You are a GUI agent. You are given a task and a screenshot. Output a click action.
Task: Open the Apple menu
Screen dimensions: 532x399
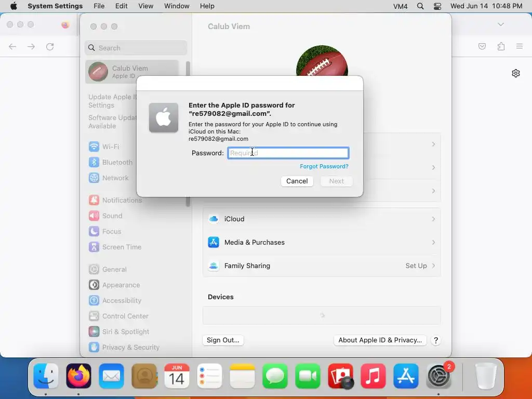pos(14,6)
